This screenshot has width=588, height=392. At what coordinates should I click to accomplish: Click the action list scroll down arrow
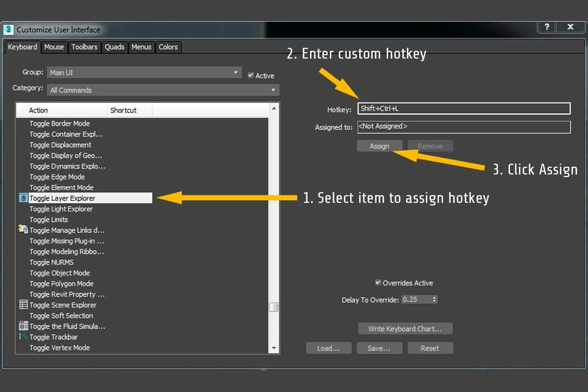(x=274, y=348)
